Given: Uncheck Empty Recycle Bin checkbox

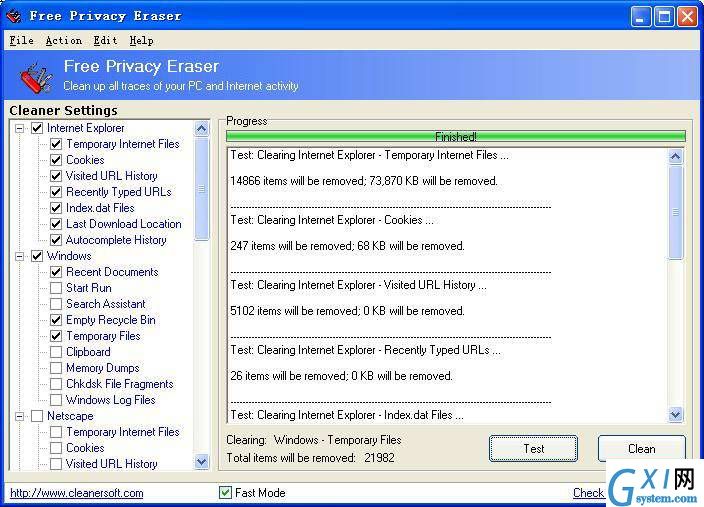Looking at the screenshot, I should (x=56, y=320).
